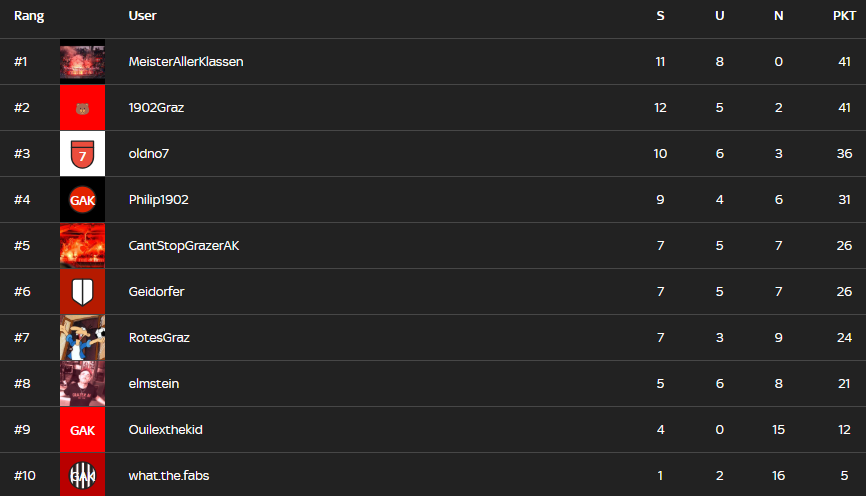Open user 1902Graz's profile link
This screenshot has width=866, height=496.
[156, 108]
